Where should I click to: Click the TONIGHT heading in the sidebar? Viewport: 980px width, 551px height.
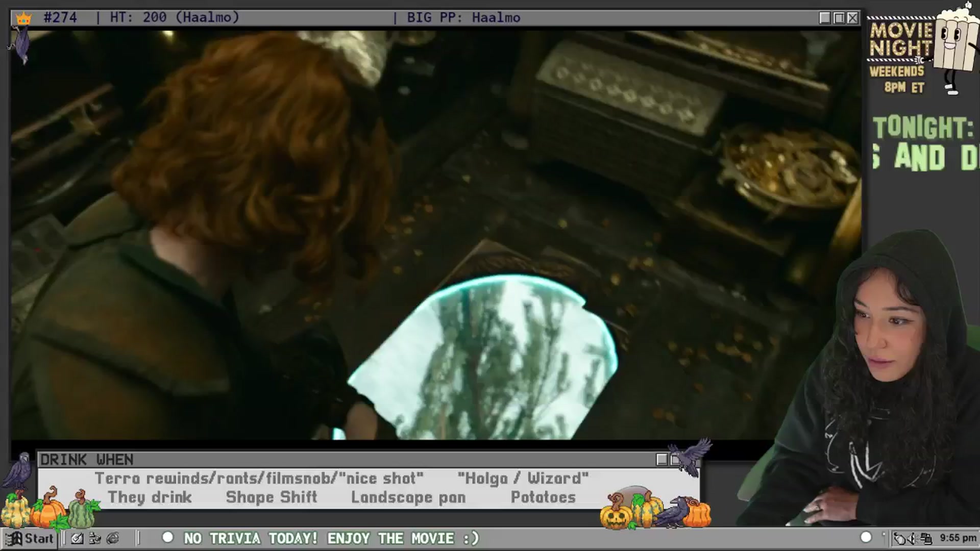click(923, 128)
